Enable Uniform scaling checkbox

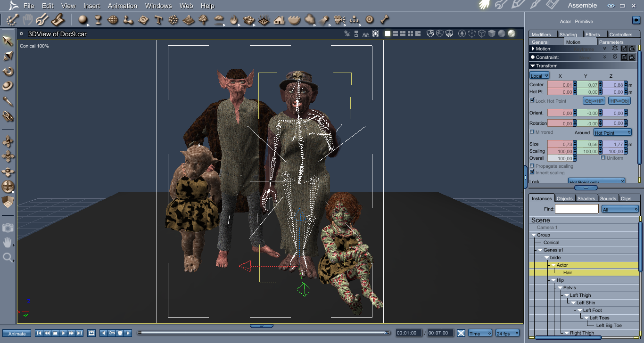click(603, 158)
